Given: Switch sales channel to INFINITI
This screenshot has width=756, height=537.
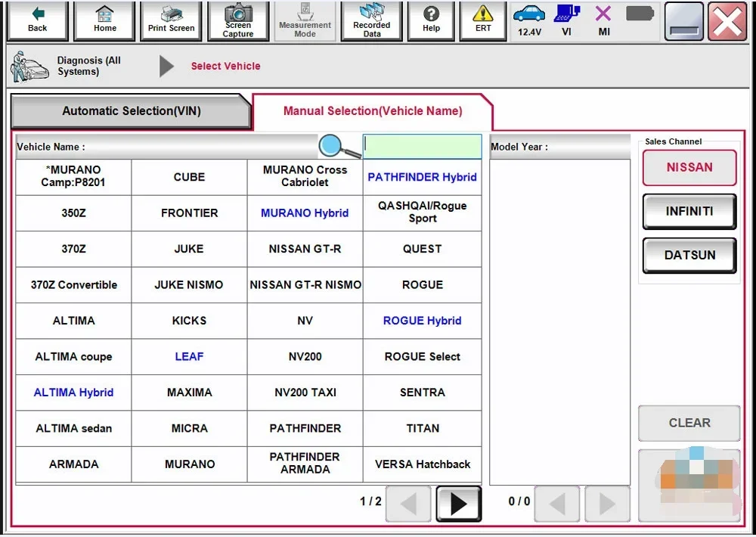Looking at the screenshot, I should 689,212.
